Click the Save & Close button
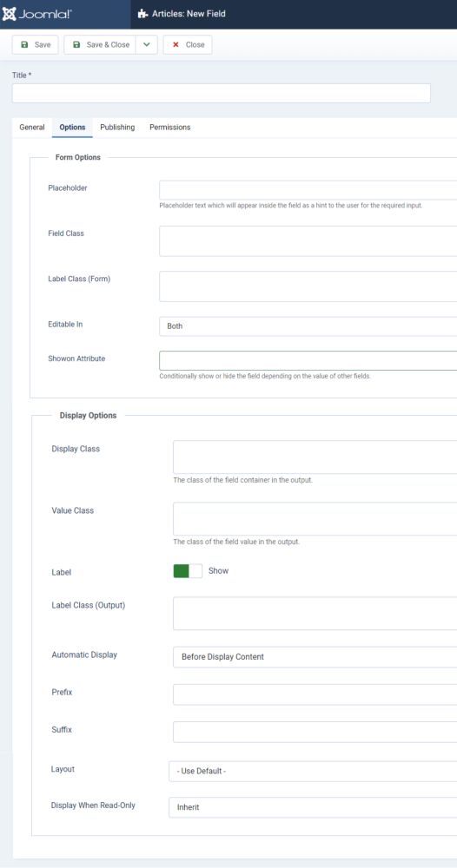This screenshot has width=457, height=868. pos(100,45)
